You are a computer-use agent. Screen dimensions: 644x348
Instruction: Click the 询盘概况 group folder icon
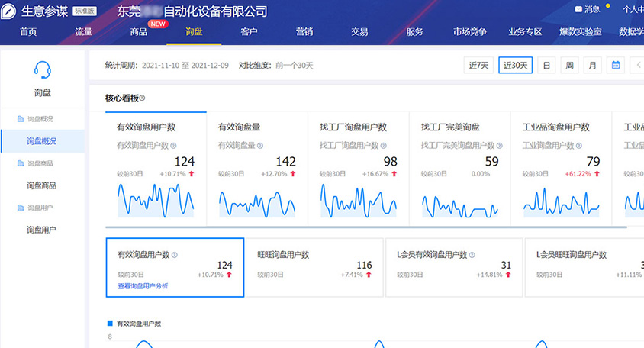tap(20, 119)
